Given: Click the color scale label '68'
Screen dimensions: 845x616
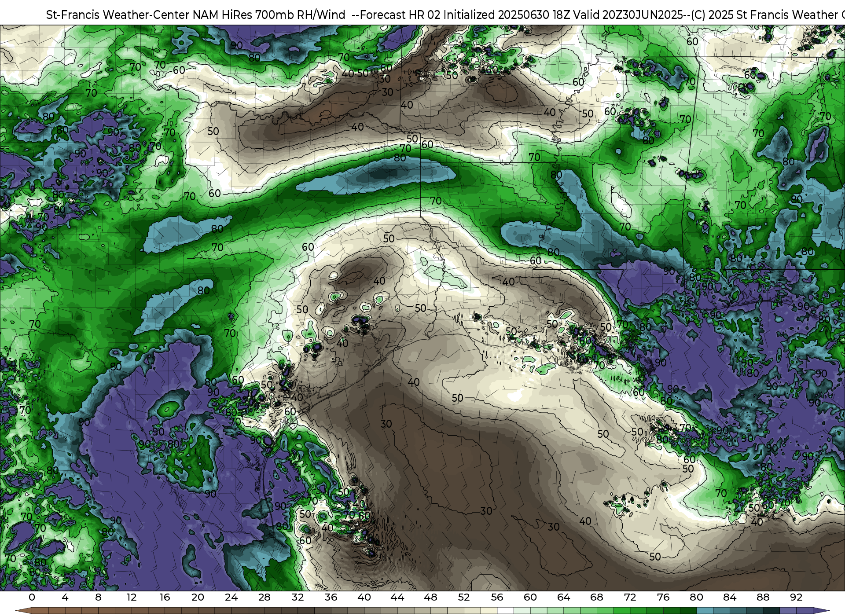Looking at the screenshot, I should pyautogui.click(x=597, y=597).
